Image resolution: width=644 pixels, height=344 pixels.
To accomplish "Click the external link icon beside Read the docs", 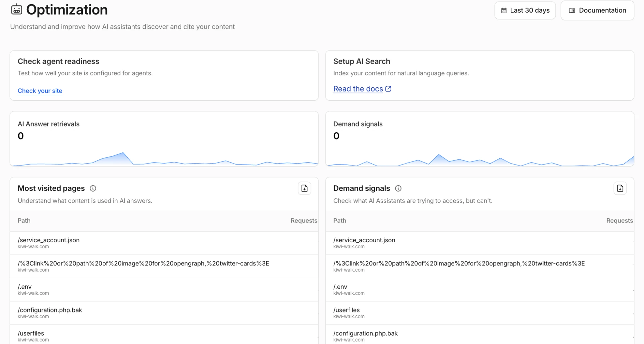I will pos(388,89).
